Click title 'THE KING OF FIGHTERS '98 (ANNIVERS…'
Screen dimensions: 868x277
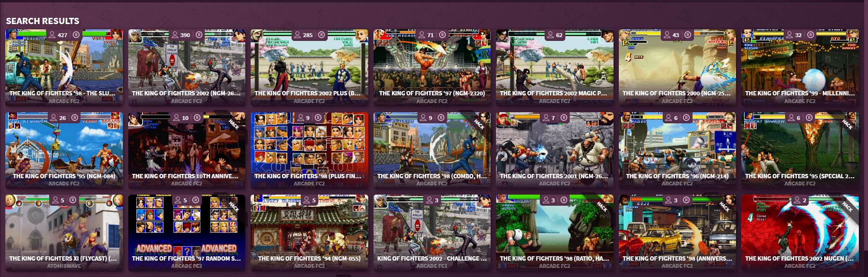[x=677, y=259]
